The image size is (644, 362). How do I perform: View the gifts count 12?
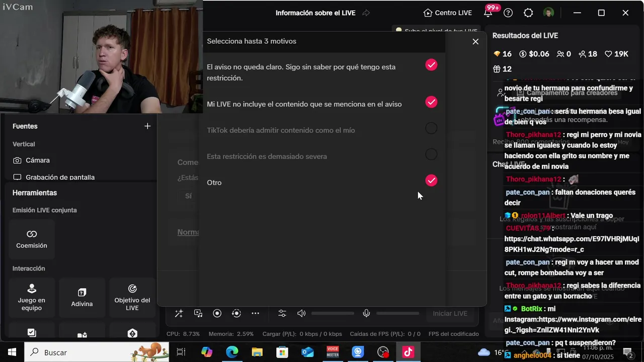(502, 69)
